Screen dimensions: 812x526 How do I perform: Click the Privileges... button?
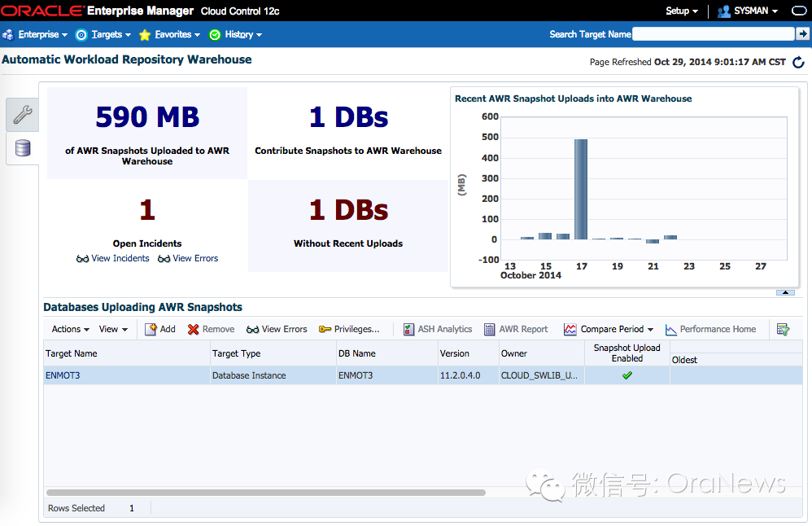click(x=356, y=329)
